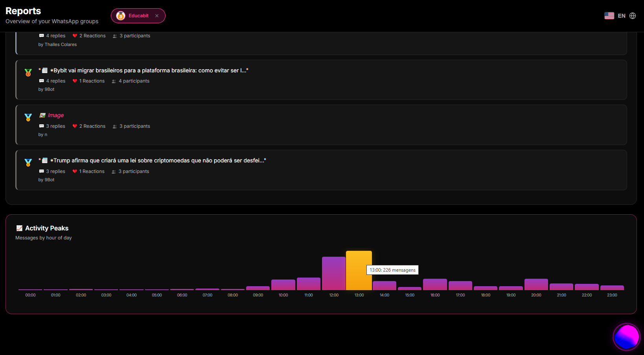Click the 00:00 hour axis label
The width and height of the screenshot is (644, 355).
pyautogui.click(x=30, y=295)
